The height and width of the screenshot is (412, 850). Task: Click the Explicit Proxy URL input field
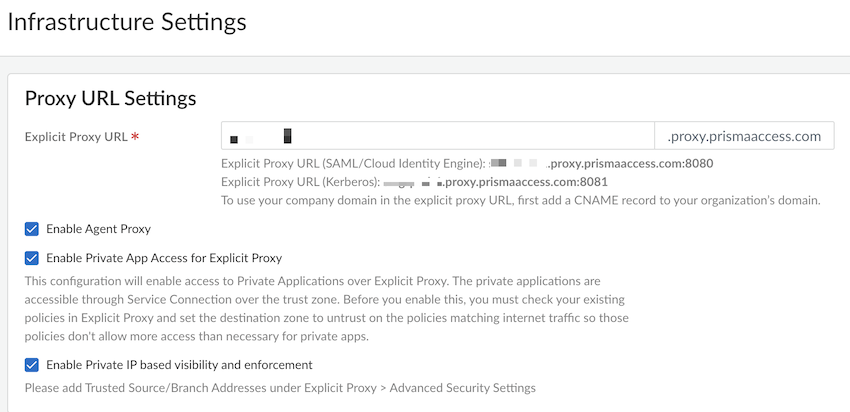(436, 136)
